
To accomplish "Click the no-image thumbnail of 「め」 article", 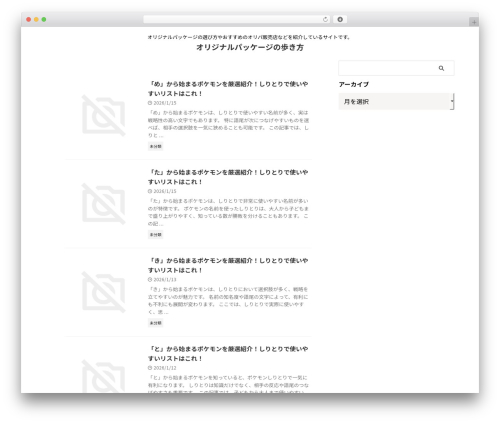I will 104,115.
